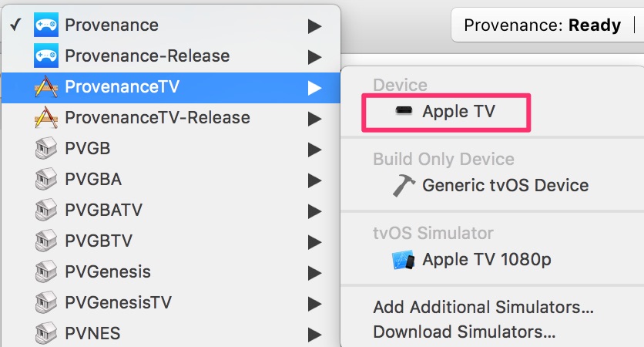Expand the PVGBTV submenu arrow
The height and width of the screenshot is (347, 644).
tap(314, 241)
